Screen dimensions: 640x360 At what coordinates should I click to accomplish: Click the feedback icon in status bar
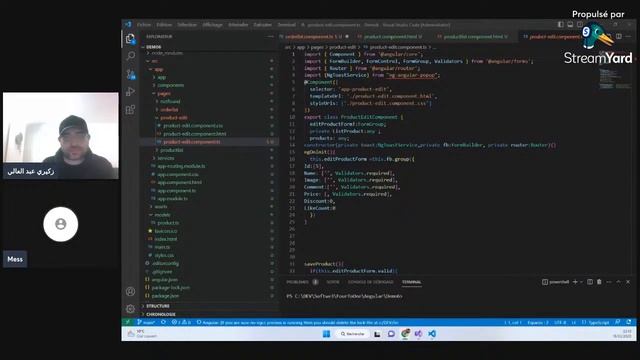pos(618,322)
